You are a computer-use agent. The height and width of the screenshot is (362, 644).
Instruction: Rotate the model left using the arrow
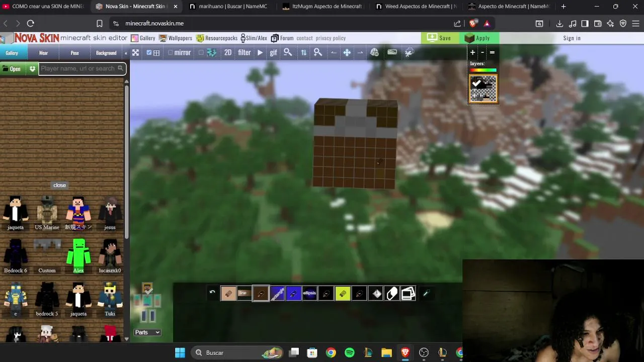334,52
